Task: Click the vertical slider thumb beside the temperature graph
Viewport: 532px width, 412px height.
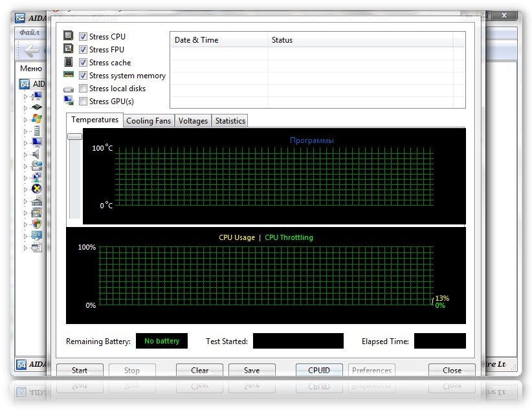Action: coord(74,136)
